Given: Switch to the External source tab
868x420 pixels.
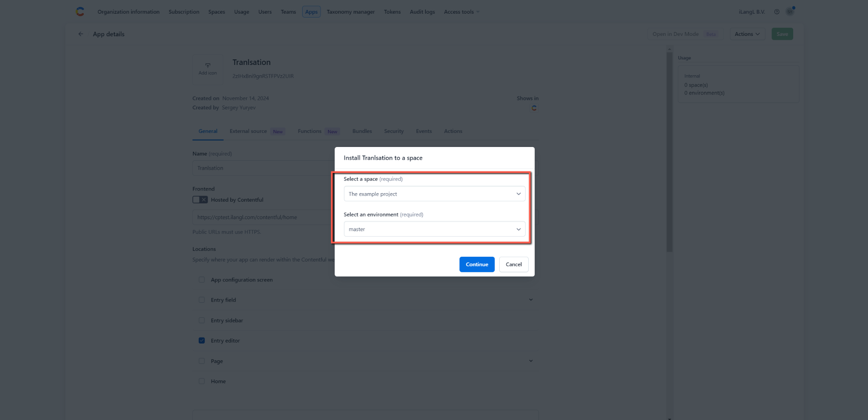Looking at the screenshot, I should coord(257,131).
